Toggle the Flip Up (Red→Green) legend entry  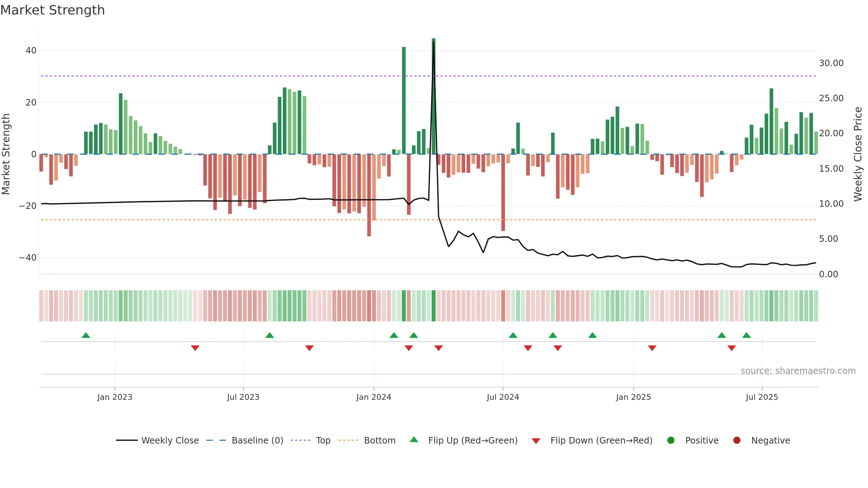[x=464, y=440]
